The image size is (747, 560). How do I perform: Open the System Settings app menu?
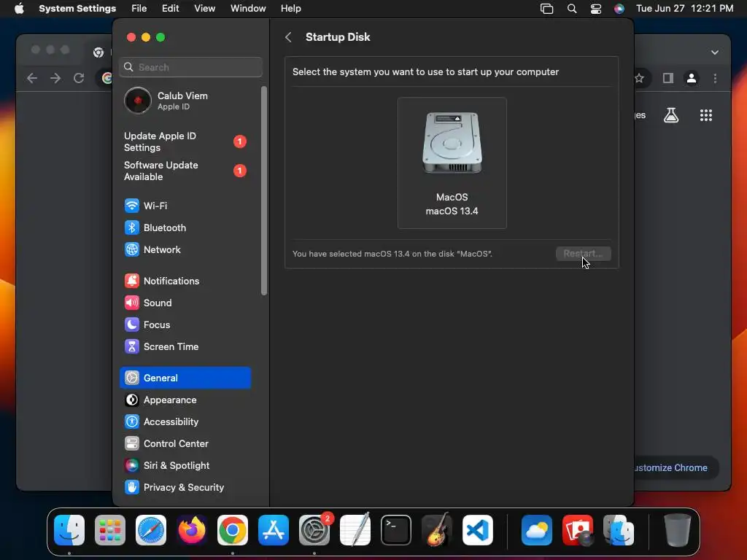[77, 9]
